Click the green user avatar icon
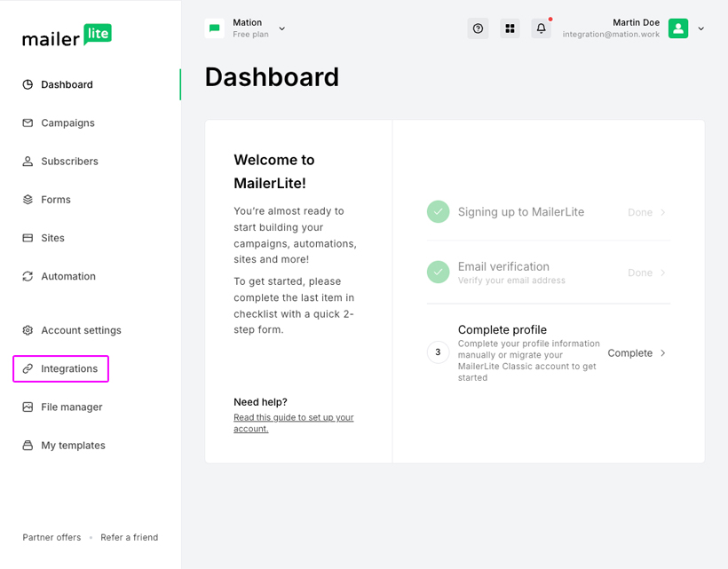The image size is (728, 569). tap(678, 28)
